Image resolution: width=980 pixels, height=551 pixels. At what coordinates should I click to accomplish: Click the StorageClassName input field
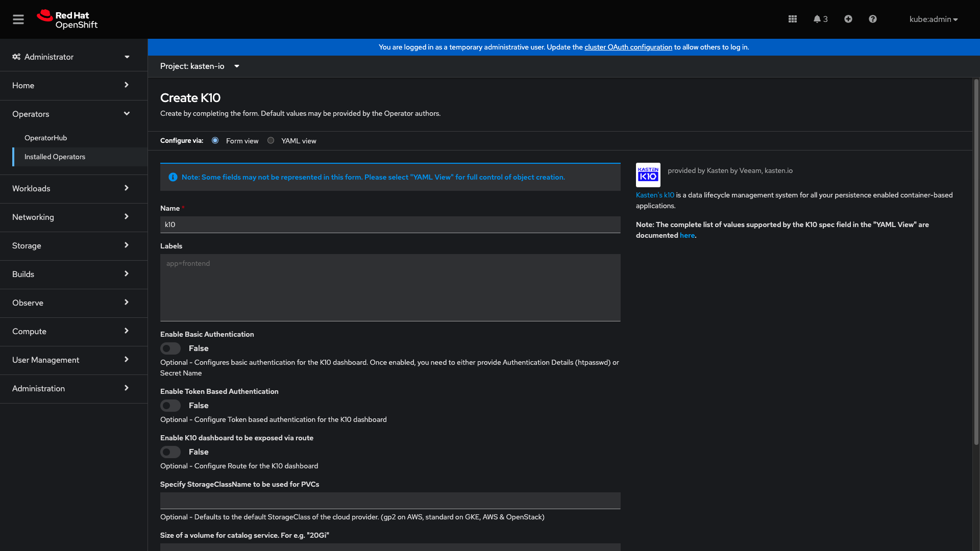[x=390, y=500]
